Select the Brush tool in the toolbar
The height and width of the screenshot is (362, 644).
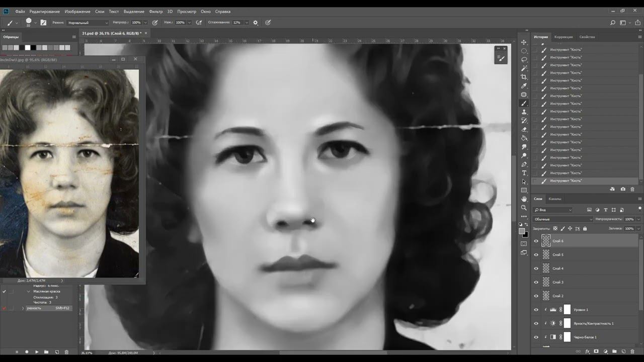click(524, 103)
